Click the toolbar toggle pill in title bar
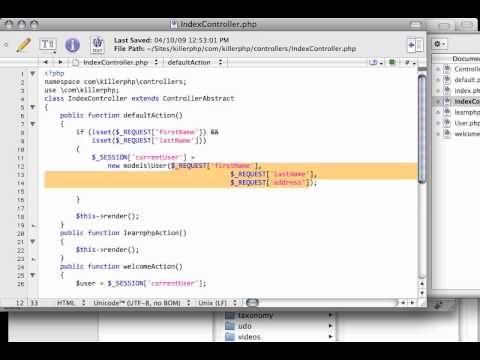Viewport: 480px width, 360px height. [415, 25]
